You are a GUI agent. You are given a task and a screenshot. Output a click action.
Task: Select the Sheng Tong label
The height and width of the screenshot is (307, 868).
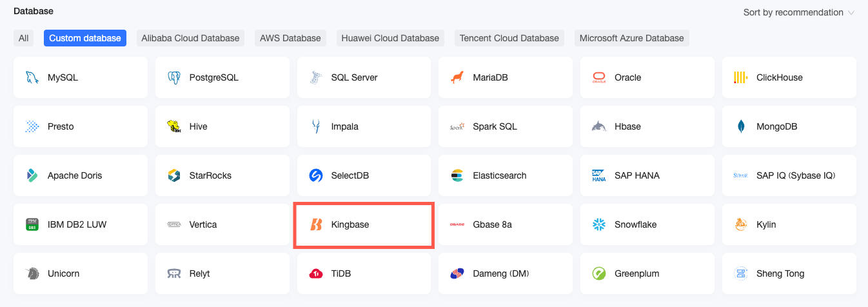click(x=780, y=273)
